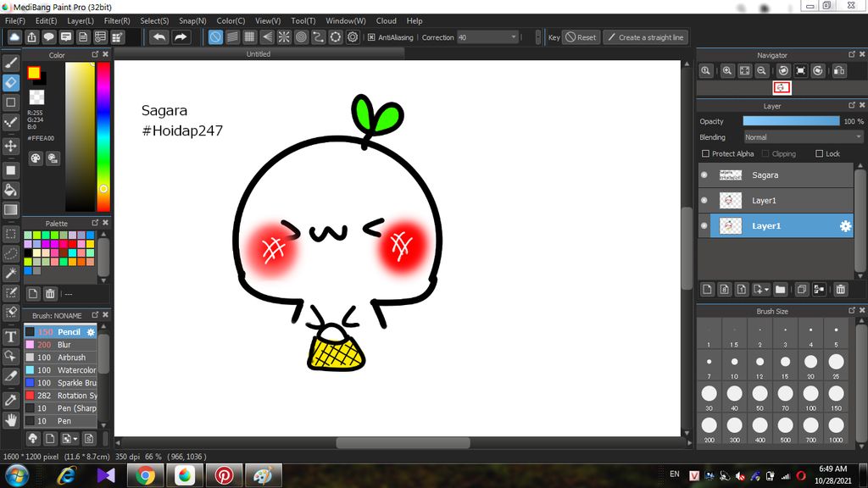Screen dimensions: 868x488
Task: Select the Text tool
Action: (10, 336)
